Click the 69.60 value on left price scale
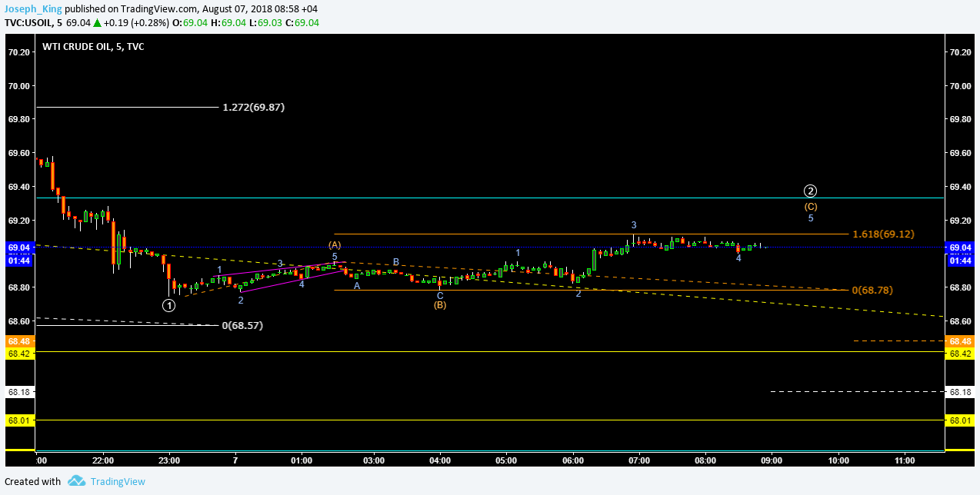 (x=18, y=153)
